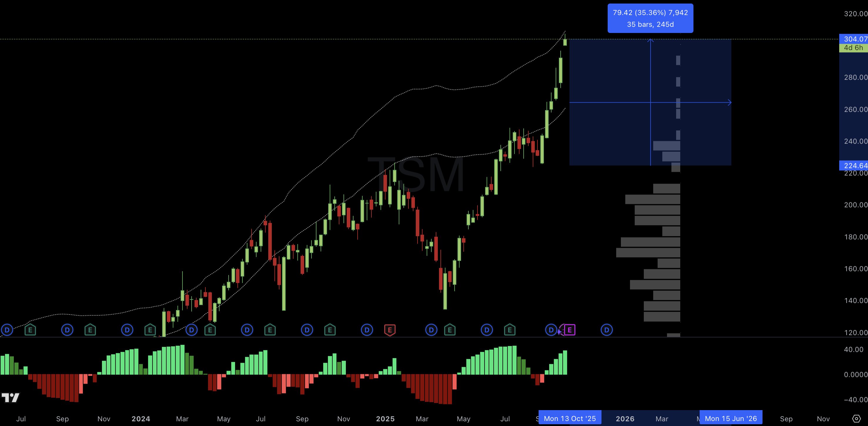Click the 4d 6h bar countdown label
The height and width of the screenshot is (426, 868).
click(853, 48)
